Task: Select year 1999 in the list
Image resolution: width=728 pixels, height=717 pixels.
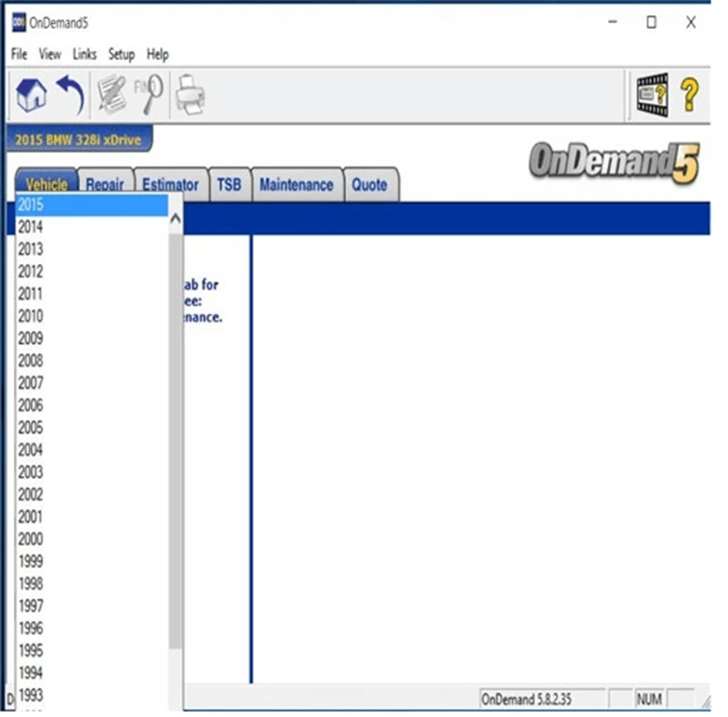Action: pyautogui.click(x=92, y=561)
